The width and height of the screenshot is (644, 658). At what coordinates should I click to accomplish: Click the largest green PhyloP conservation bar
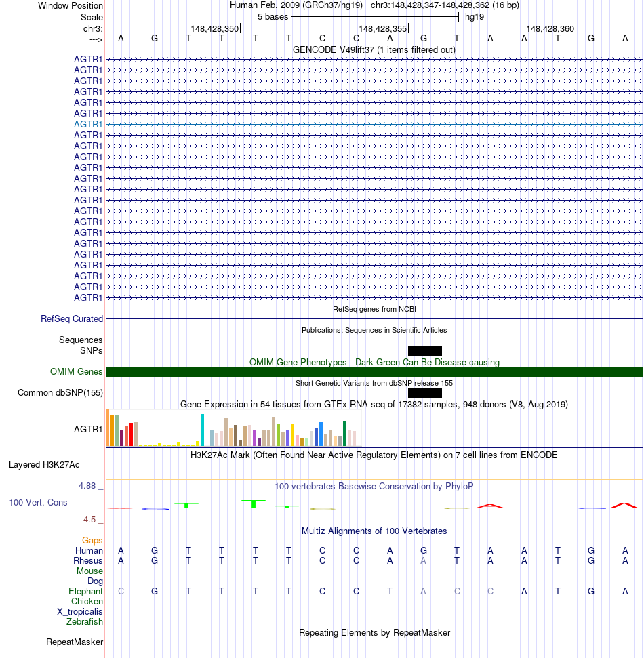click(x=254, y=504)
